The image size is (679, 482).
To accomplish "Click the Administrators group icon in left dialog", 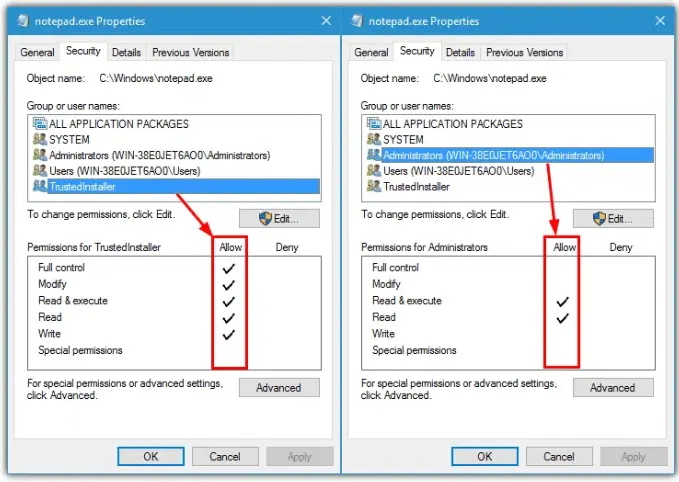I will pos(39,155).
